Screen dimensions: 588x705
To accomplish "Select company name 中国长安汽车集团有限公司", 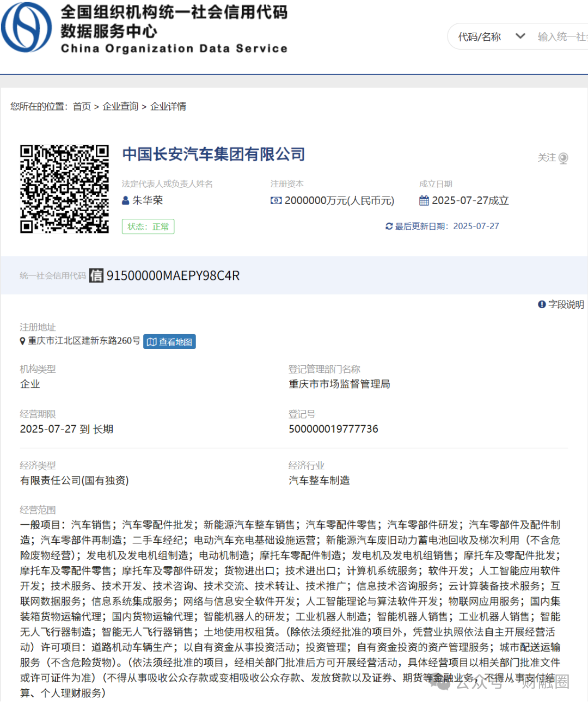I will [x=213, y=154].
